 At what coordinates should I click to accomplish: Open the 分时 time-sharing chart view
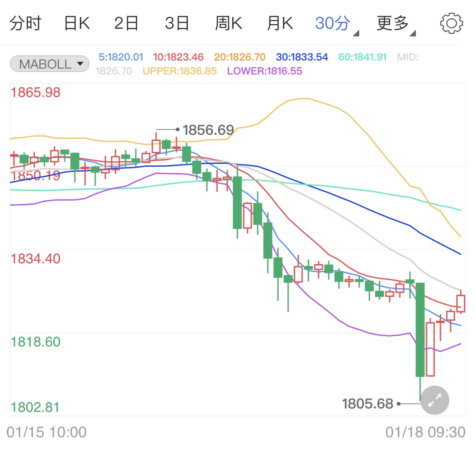tap(25, 23)
